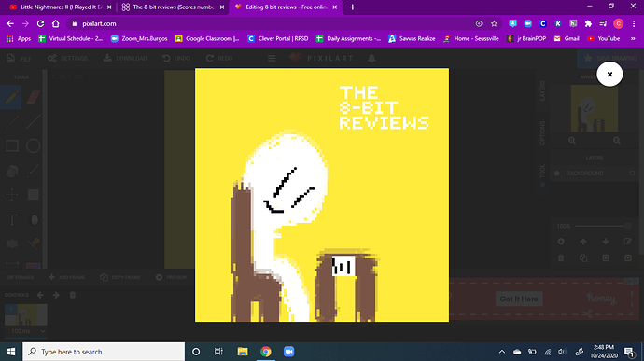Move frame right with the forward arrow
Viewport: 644px width, 361px height.
[x=56, y=295]
